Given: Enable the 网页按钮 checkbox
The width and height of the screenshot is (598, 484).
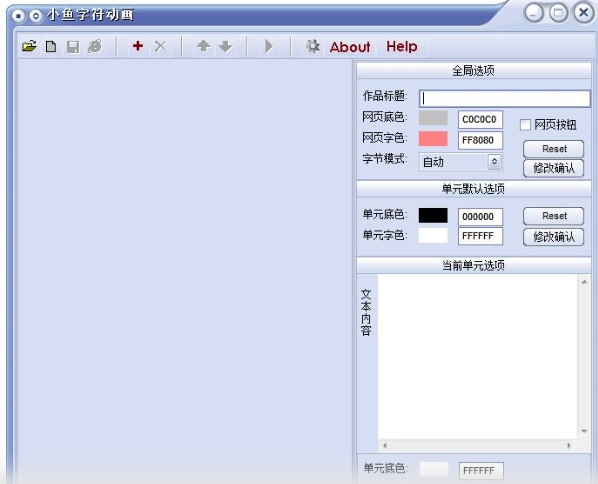Looking at the screenshot, I should [525, 125].
